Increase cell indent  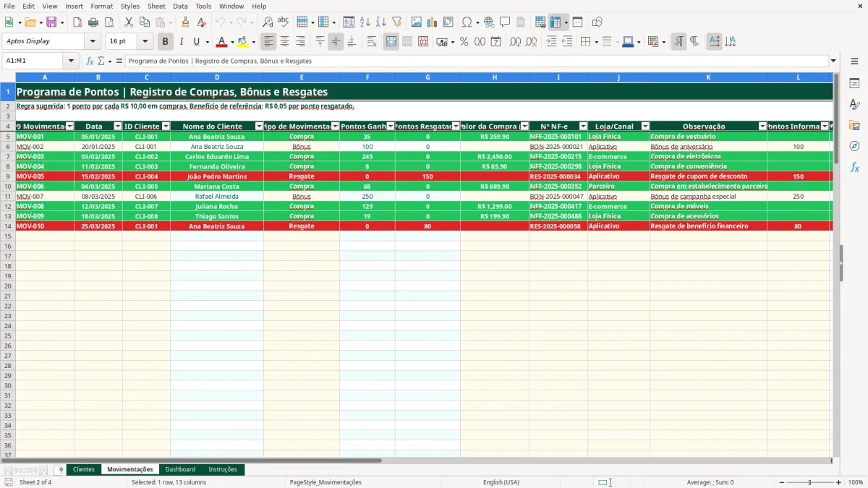coord(551,42)
